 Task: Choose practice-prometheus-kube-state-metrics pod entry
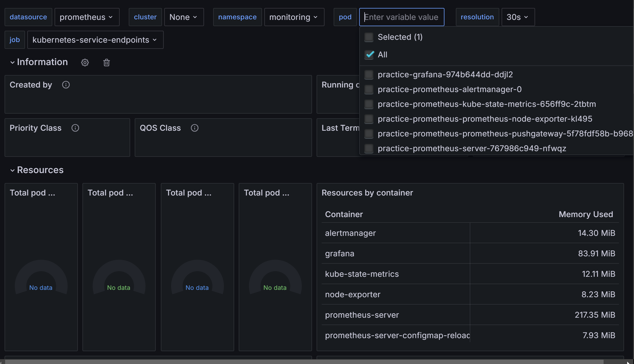coord(487,104)
